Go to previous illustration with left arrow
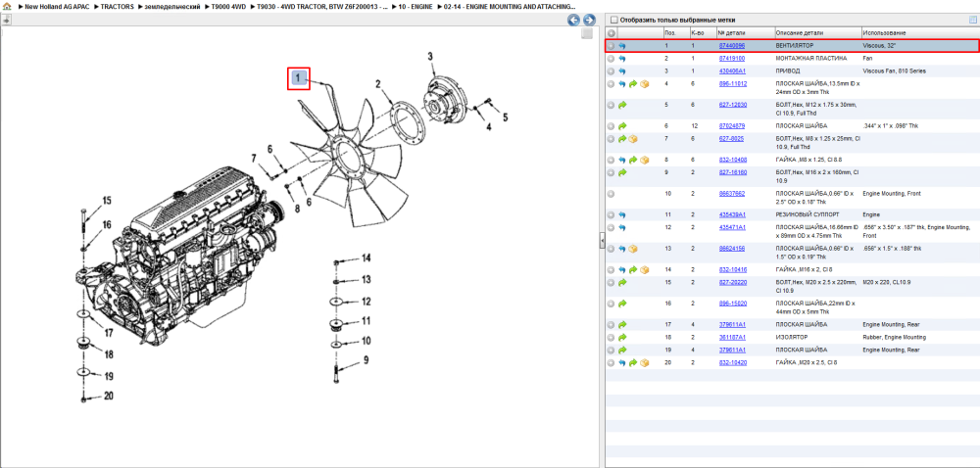The width and height of the screenshot is (980, 468). tap(573, 20)
